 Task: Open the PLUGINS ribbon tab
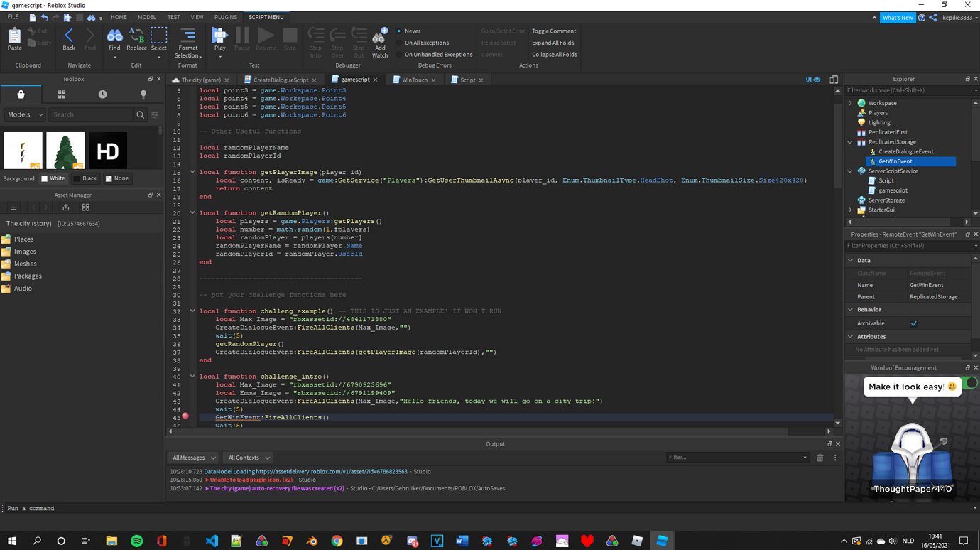[x=226, y=17]
